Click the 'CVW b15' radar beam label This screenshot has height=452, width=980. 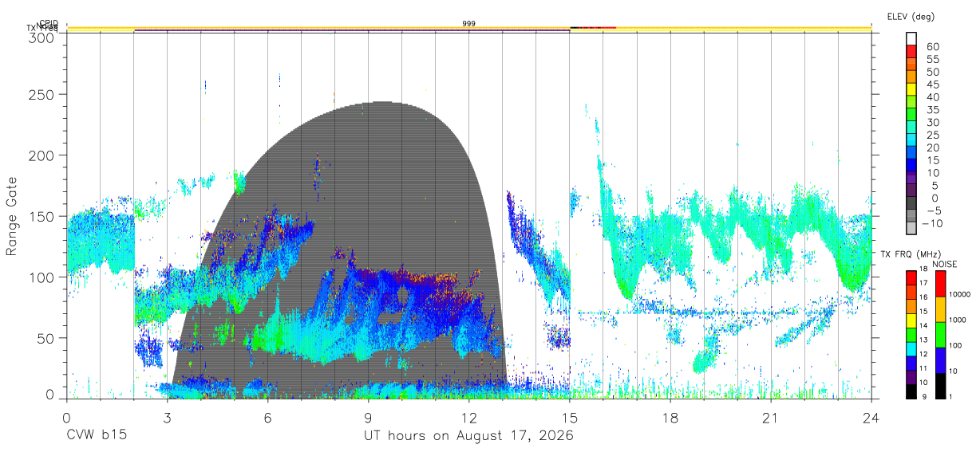tap(96, 437)
